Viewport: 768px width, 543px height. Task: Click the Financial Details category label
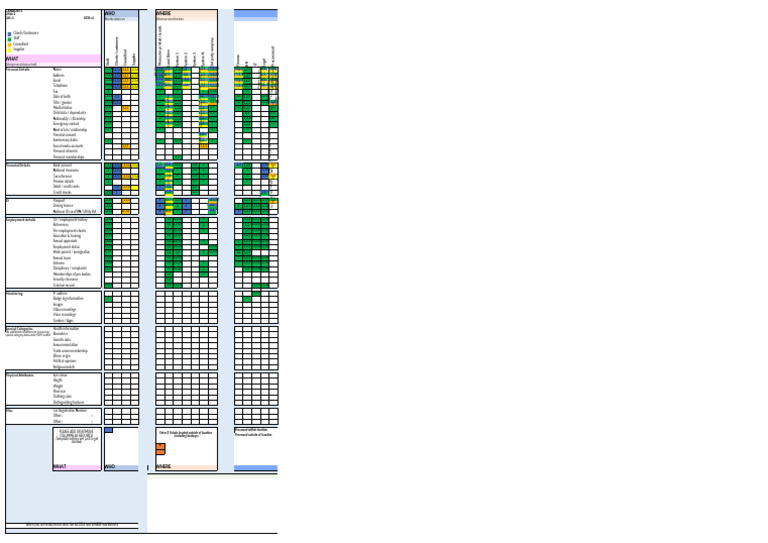18,165
